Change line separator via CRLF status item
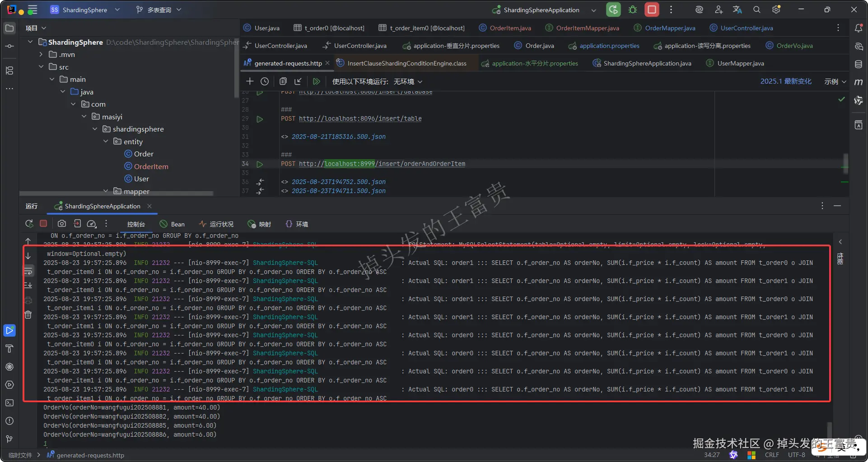 click(772, 455)
